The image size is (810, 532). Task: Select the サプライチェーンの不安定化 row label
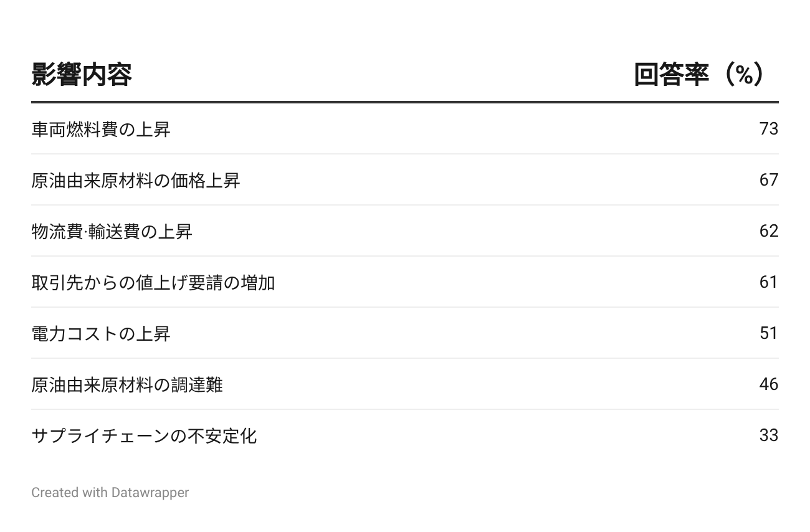144,436
